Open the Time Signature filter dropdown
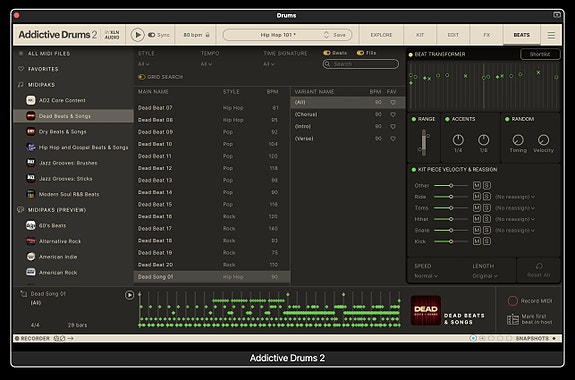The width and height of the screenshot is (575, 380). (269, 64)
